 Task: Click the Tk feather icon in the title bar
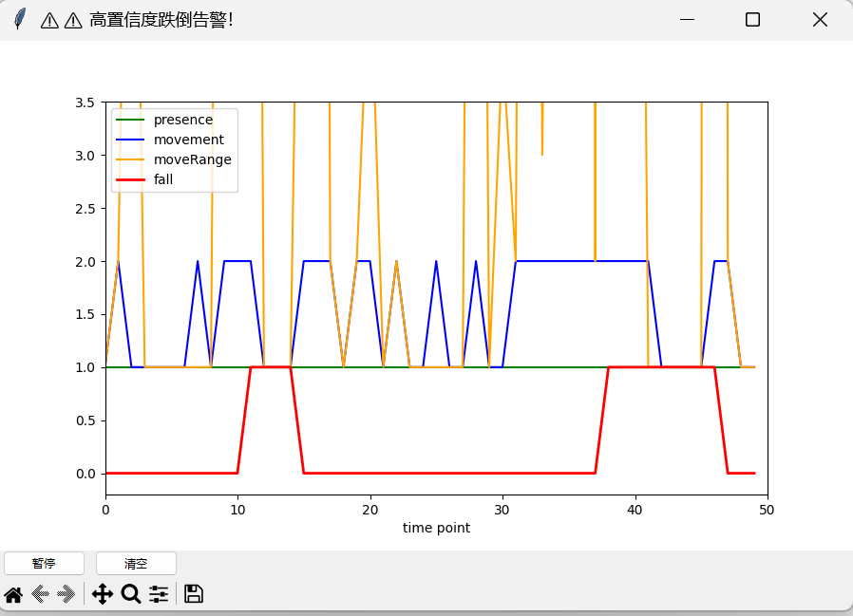pyautogui.click(x=20, y=19)
